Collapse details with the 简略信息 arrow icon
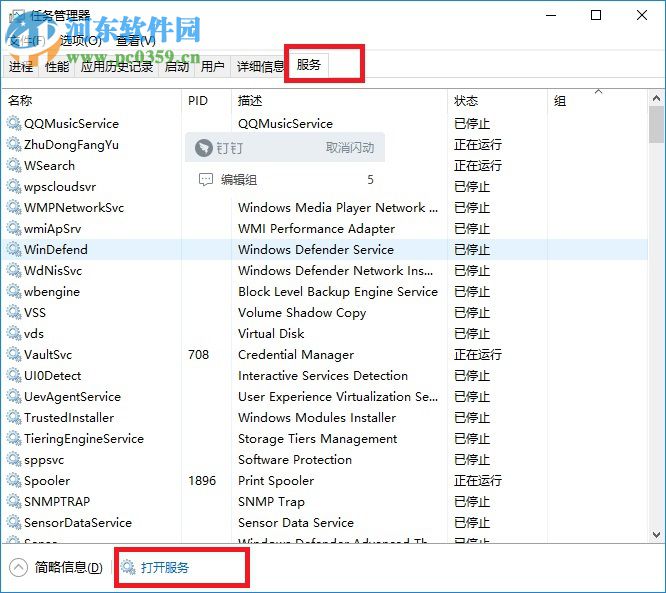This screenshot has width=666, height=593. [18, 568]
